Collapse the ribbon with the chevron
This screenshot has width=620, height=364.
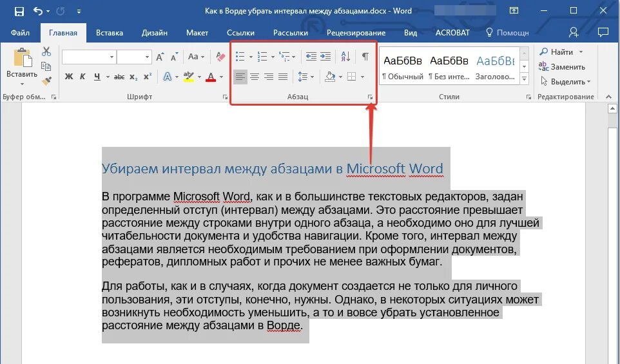click(x=608, y=97)
